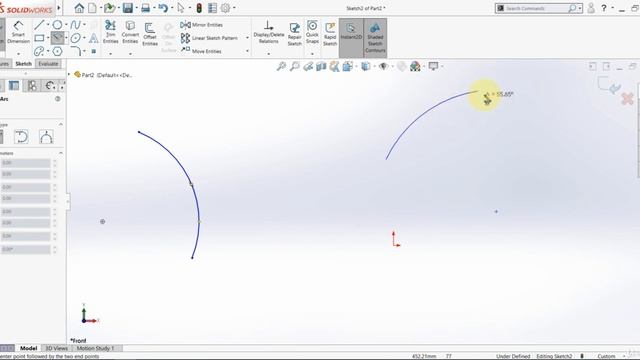
Task: Click Offset Entities
Action: point(150,34)
